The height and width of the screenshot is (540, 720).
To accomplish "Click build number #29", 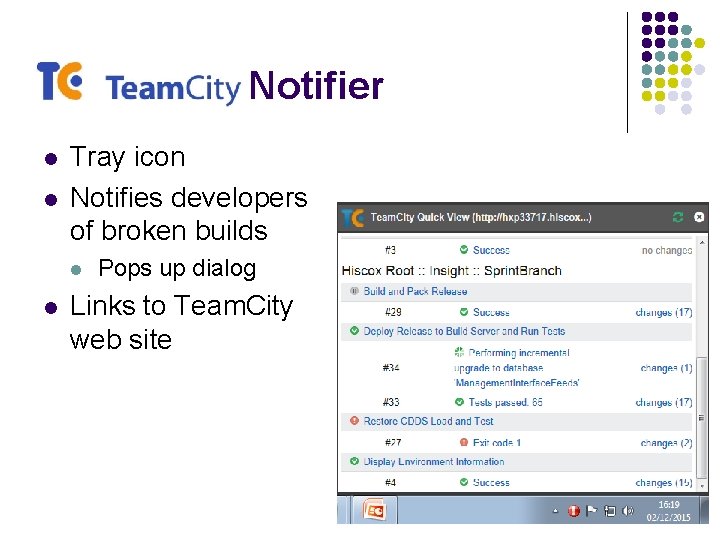I will pyautogui.click(x=393, y=312).
